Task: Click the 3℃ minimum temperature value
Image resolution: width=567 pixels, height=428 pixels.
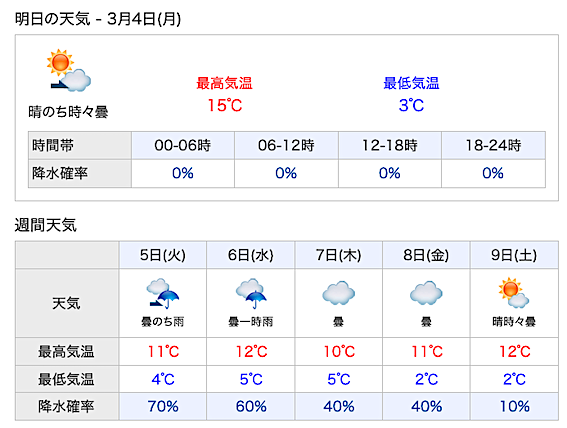Action: pyautogui.click(x=411, y=105)
